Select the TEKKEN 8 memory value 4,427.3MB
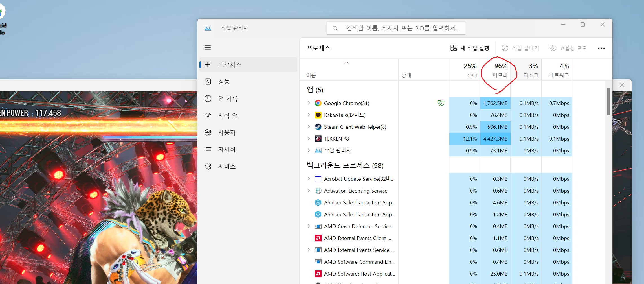 point(495,139)
